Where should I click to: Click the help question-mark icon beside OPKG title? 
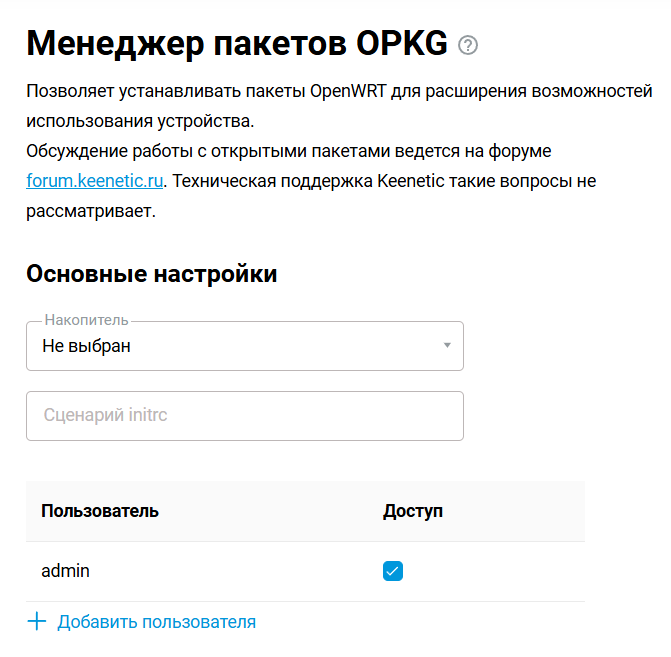[x=467, y=45]
